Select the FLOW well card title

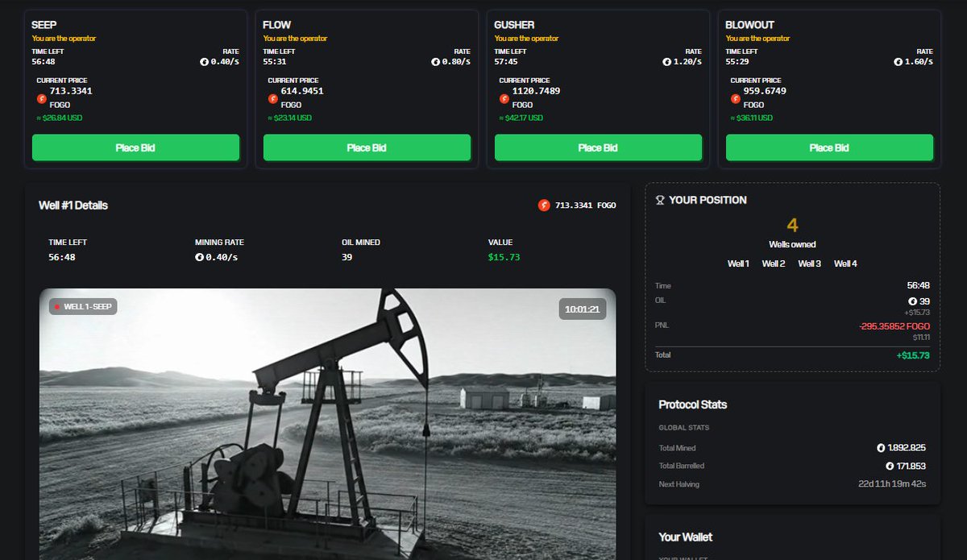pos(277,25)
